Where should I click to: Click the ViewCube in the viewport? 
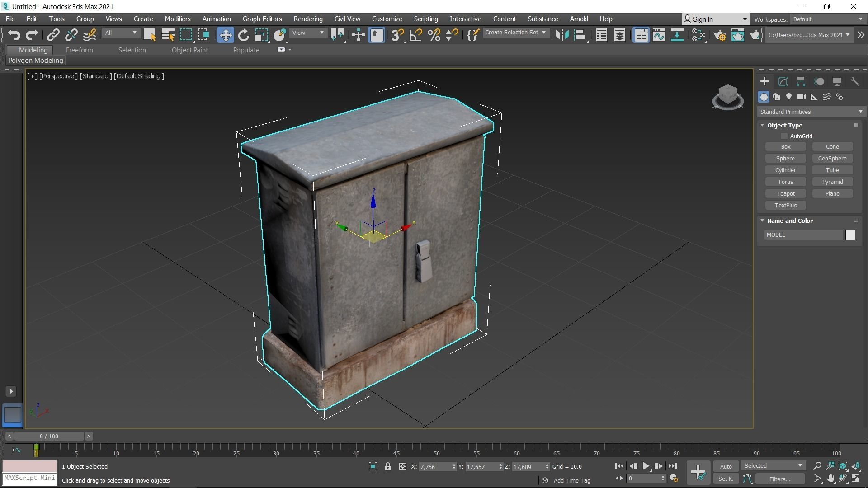pos(727,97)
